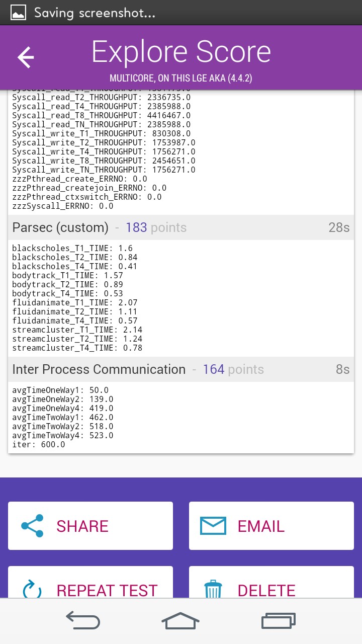This screenshot has width=362, height=644.
Task: Tap the 164 points IPC score
Action: click(233, 369)
